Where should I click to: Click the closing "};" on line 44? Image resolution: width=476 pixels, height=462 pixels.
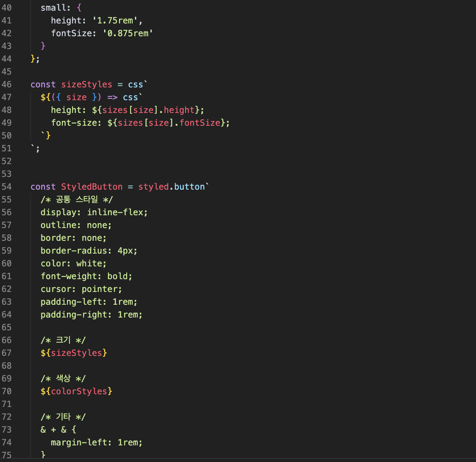click(x=35, y=58)
